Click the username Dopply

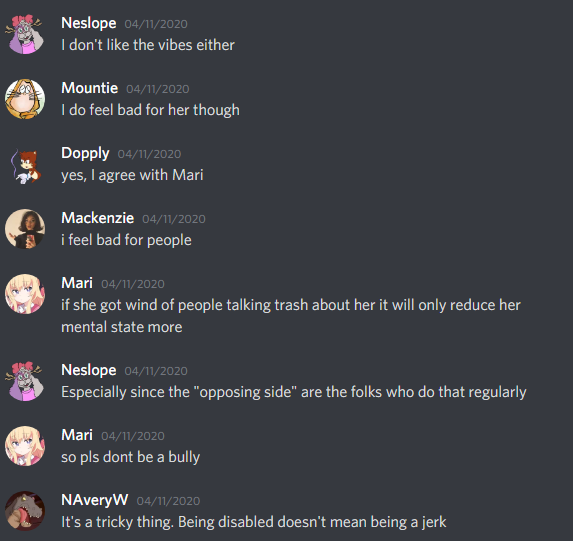[85, 154]
